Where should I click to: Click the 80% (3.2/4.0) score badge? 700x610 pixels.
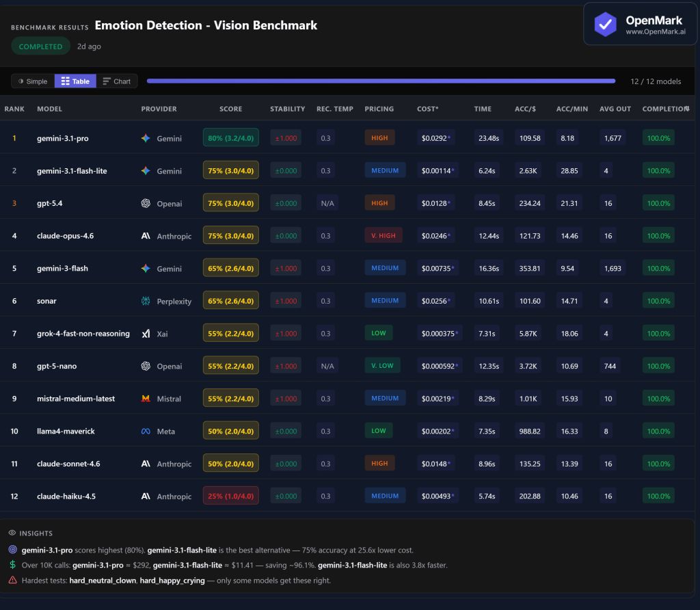point(231,138)
